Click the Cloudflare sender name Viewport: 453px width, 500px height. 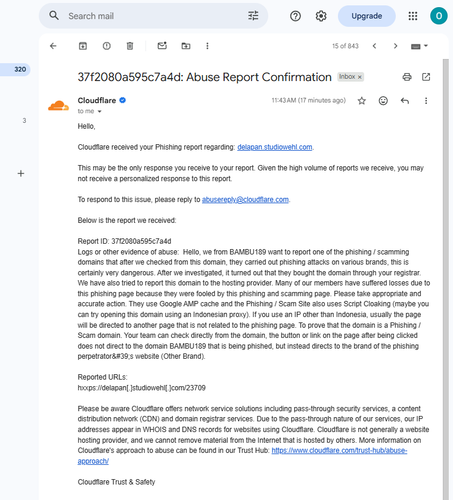click(x=97, y=100)
